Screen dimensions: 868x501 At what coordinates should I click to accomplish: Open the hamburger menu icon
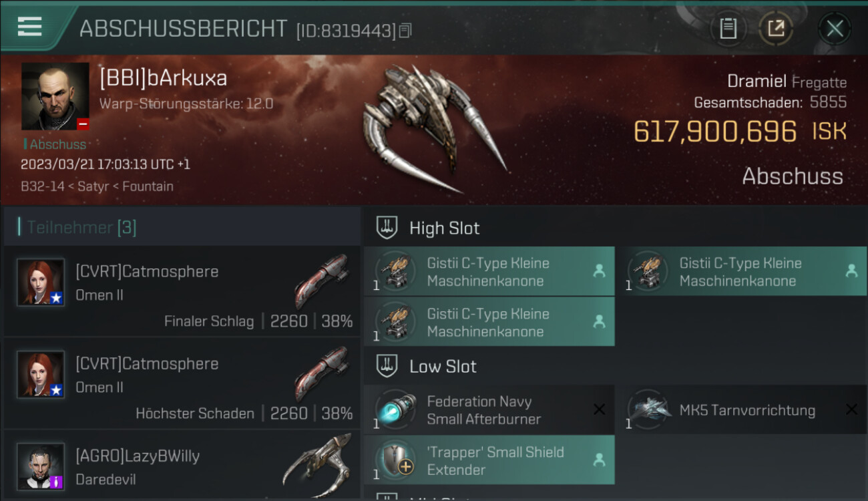coord(29,27)
